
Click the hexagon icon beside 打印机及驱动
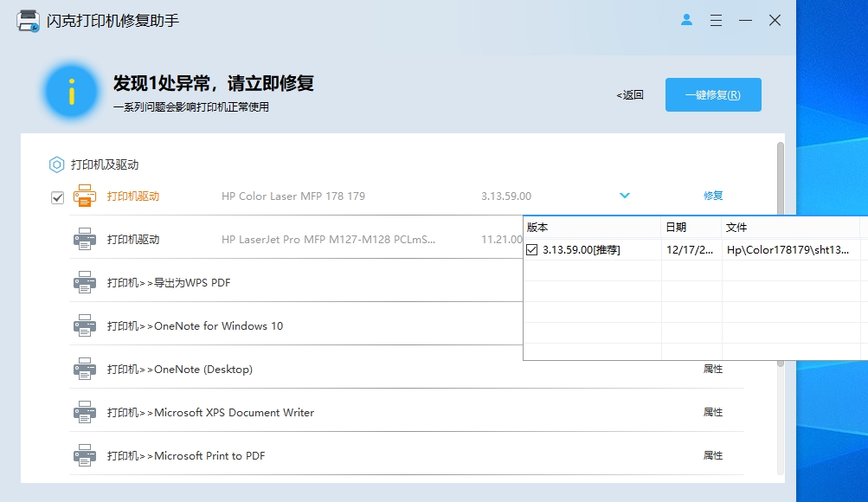[56, 164]
